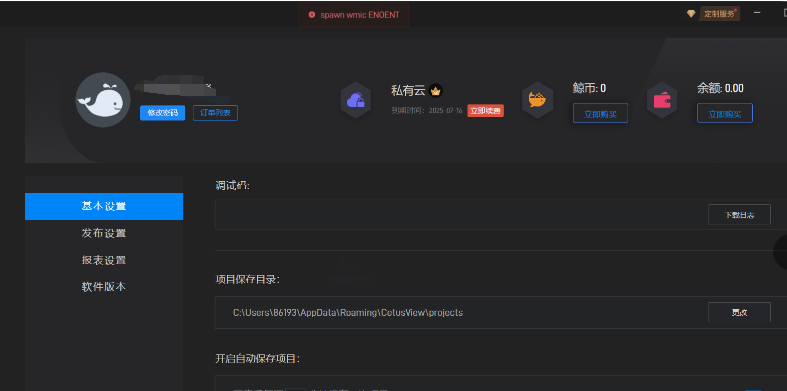The image size is (787, 391).
Task: Switch to the 发布设置 tab
Action: (104, 233)
